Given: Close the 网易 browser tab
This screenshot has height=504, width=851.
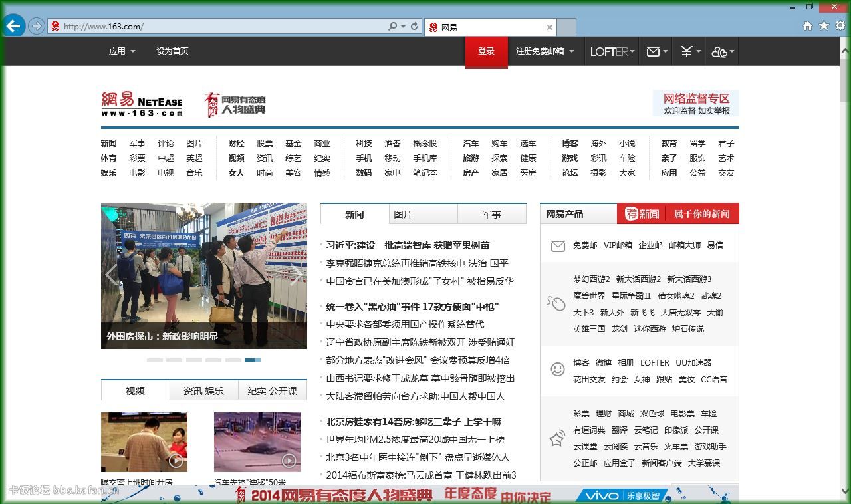Looking at the screenshot, I should 550,27.
